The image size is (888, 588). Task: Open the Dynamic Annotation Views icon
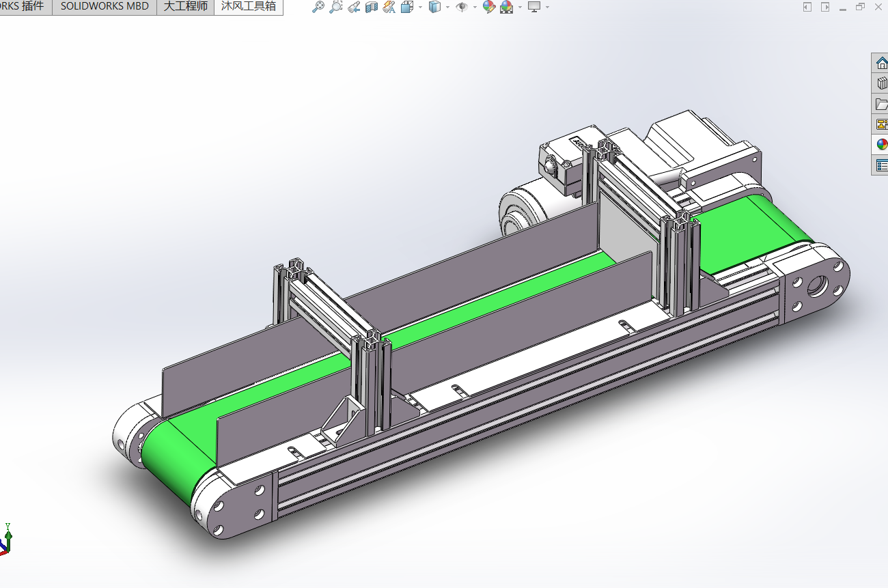coord(389,7)
